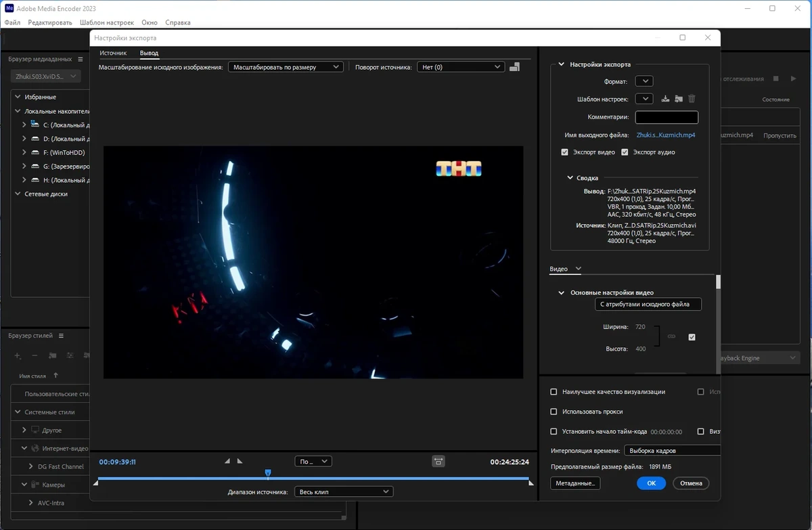Click the create preset group folder icon in Браузер стилей
This screenshot has height=530, width=812.
click(x=52, y=355)
